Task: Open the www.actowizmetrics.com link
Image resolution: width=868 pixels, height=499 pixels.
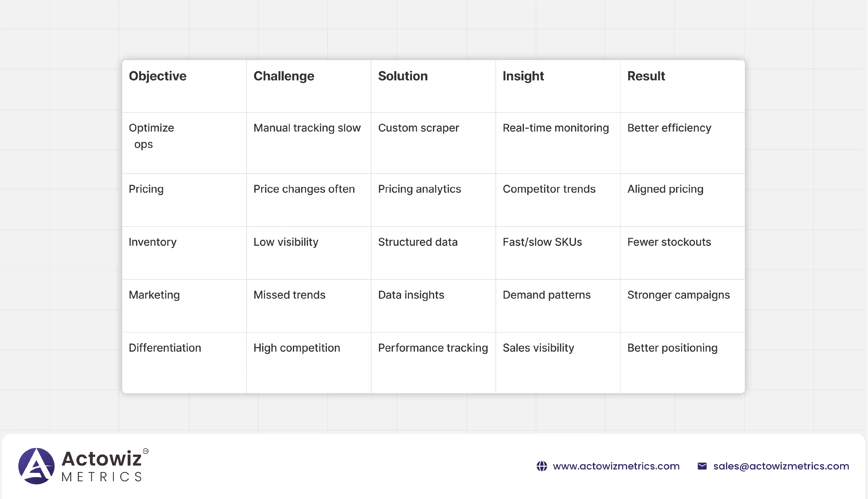Action: point(616,466)
